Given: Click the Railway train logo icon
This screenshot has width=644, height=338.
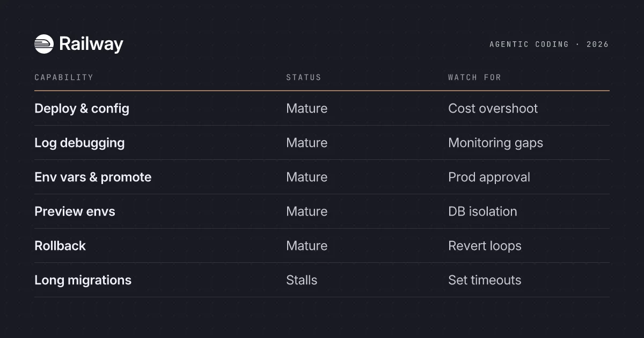Looking at the screenshot, I should (x=44, y=44).
